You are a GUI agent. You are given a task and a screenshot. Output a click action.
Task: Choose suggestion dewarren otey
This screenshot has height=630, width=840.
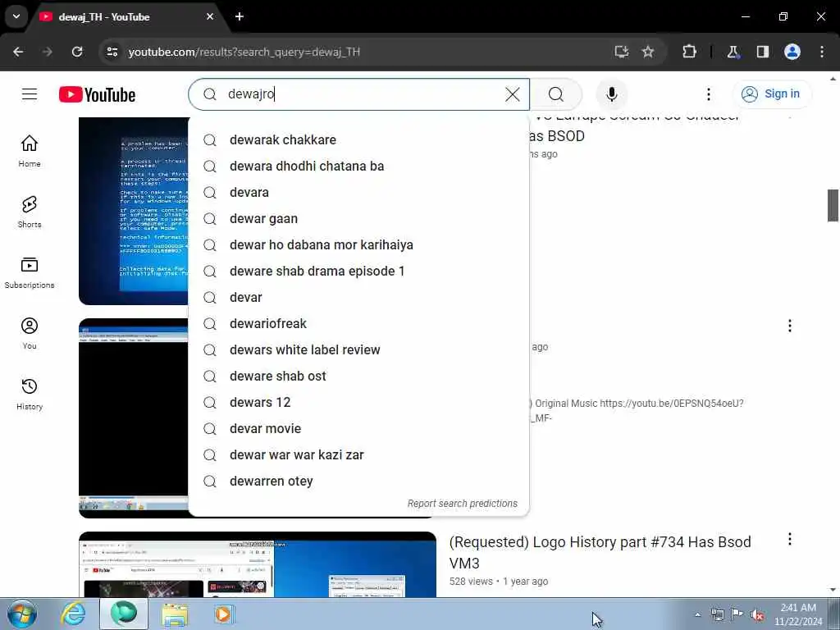[x=359, y=481]
